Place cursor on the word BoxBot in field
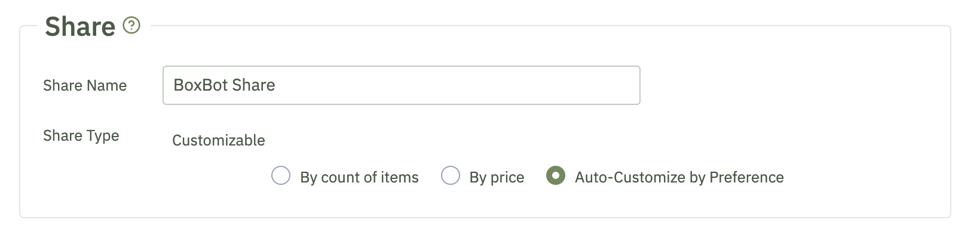980x229 pixels. click(x=201, y=85)
